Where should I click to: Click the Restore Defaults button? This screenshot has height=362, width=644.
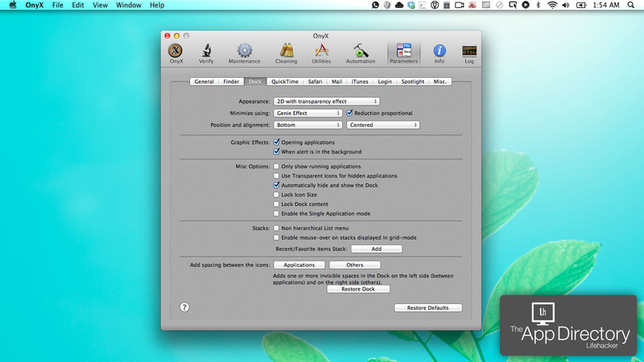428,307
